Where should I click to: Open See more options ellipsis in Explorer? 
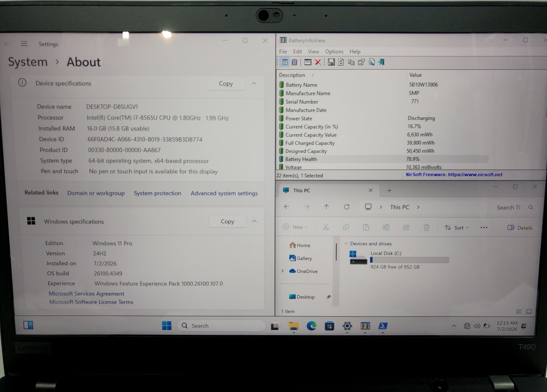484,227
